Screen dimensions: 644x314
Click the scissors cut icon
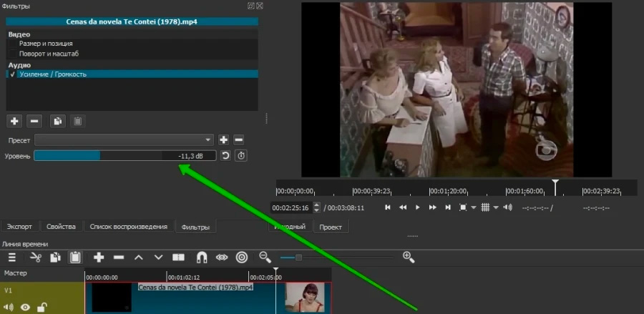click(36, 257)
